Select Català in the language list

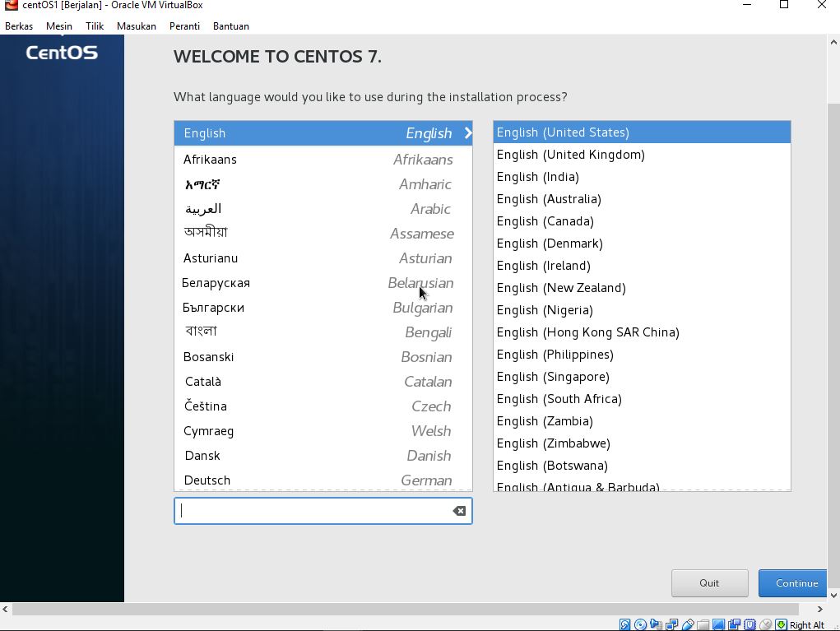323,382
